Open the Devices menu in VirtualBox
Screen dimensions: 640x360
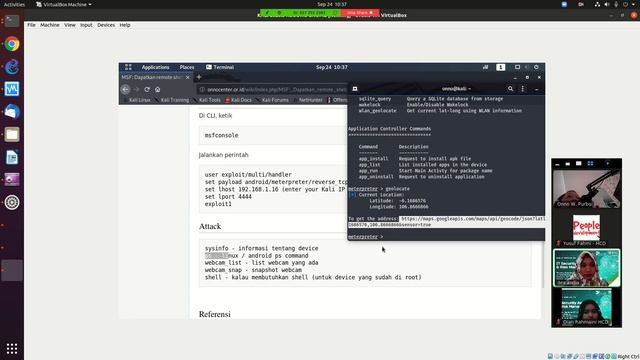tap(106, 25)
